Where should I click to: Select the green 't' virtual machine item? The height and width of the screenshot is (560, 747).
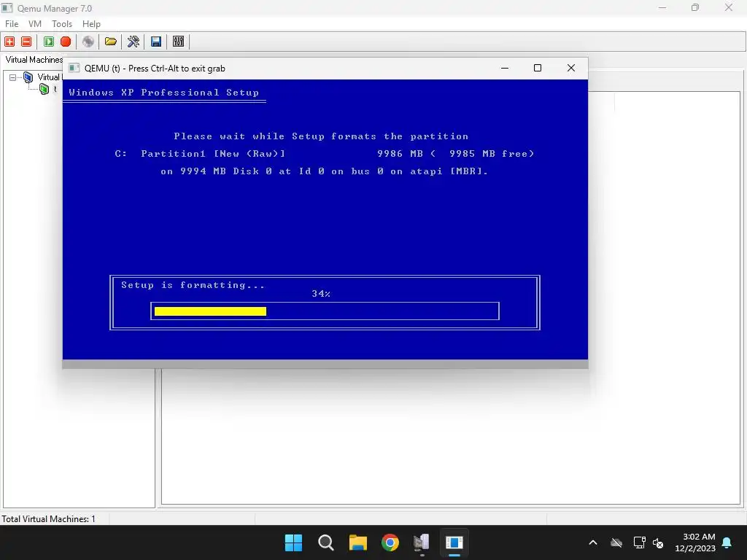pos(44,89)
